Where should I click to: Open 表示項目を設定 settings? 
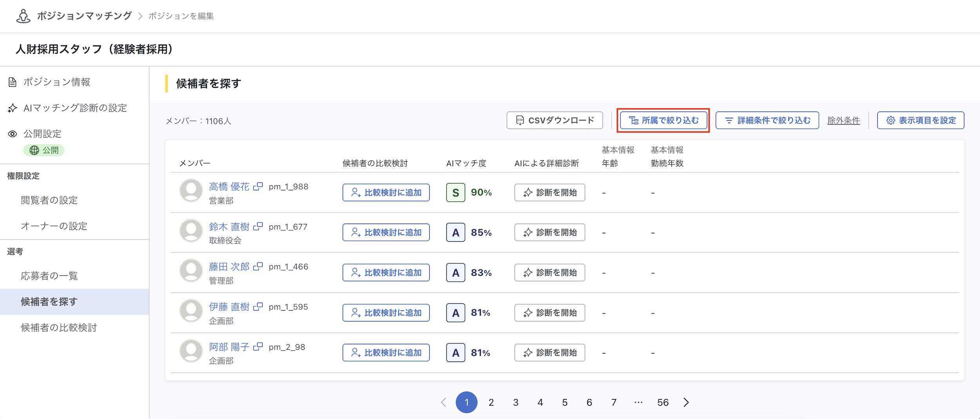[x=921, y=120]
